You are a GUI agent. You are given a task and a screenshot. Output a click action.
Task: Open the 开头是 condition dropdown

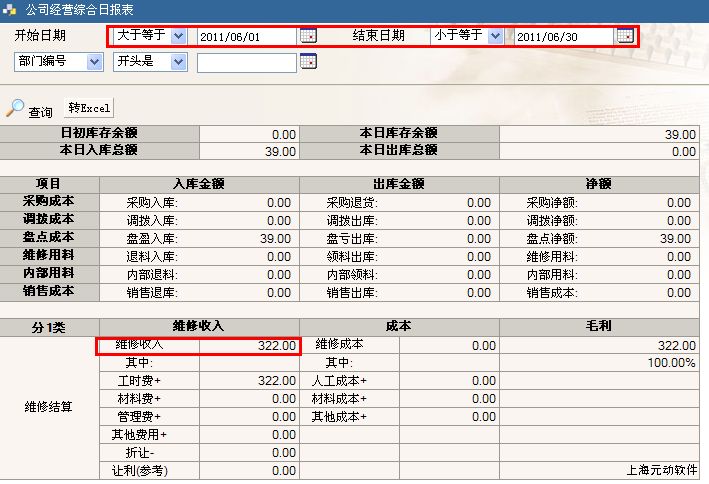pyautogui.click(x=178, y=62)
